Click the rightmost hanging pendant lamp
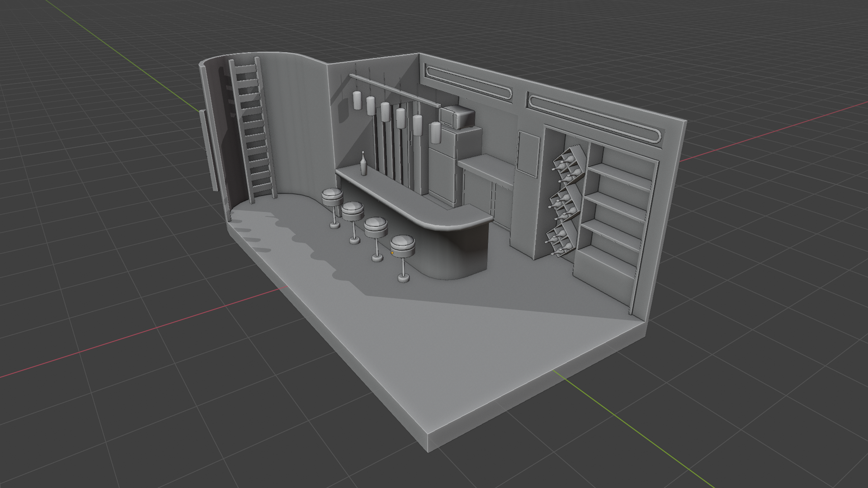Screen dimensions: 868x488 pos(435,132)
